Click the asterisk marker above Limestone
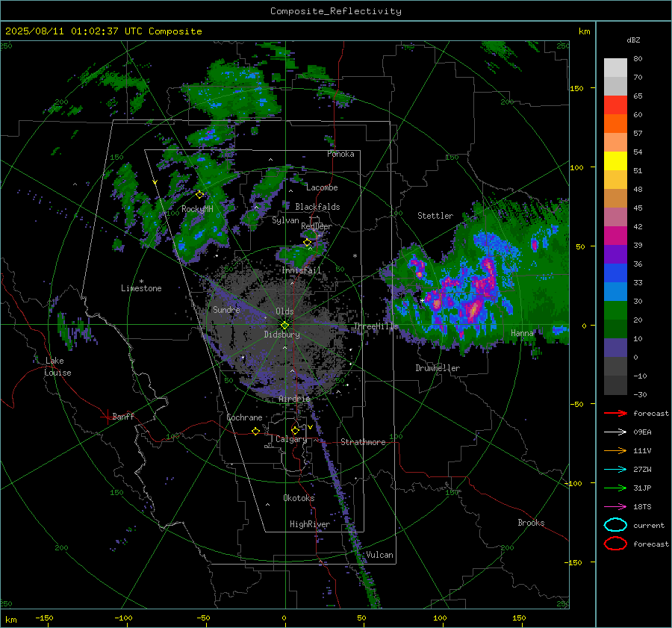 (141, 282)
